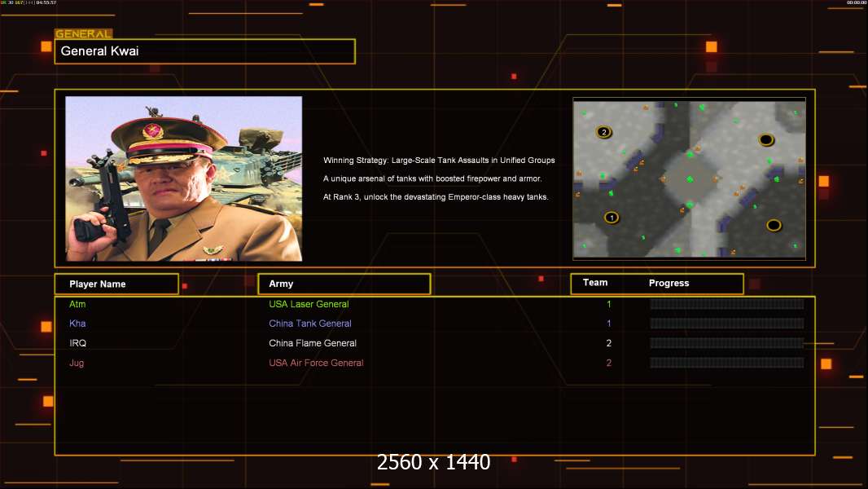Click the Winning Strategy description line
This screenshot has height=489, width=868.
click(x=439, y=160)
